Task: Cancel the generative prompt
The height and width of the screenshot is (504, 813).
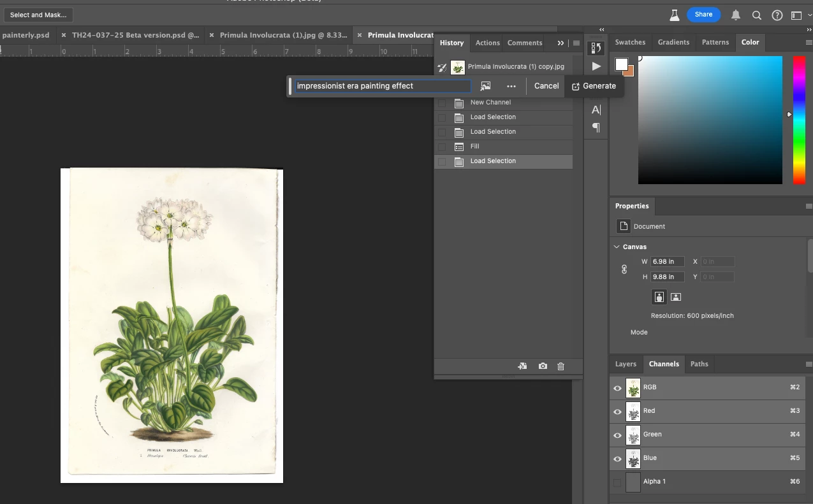Action: pyautogui.click(x=546, y=86)
